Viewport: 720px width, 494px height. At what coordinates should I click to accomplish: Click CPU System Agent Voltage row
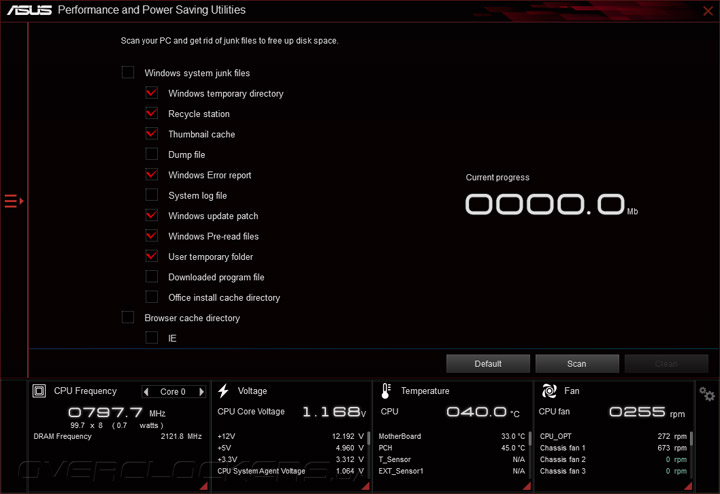click(290, 471)
